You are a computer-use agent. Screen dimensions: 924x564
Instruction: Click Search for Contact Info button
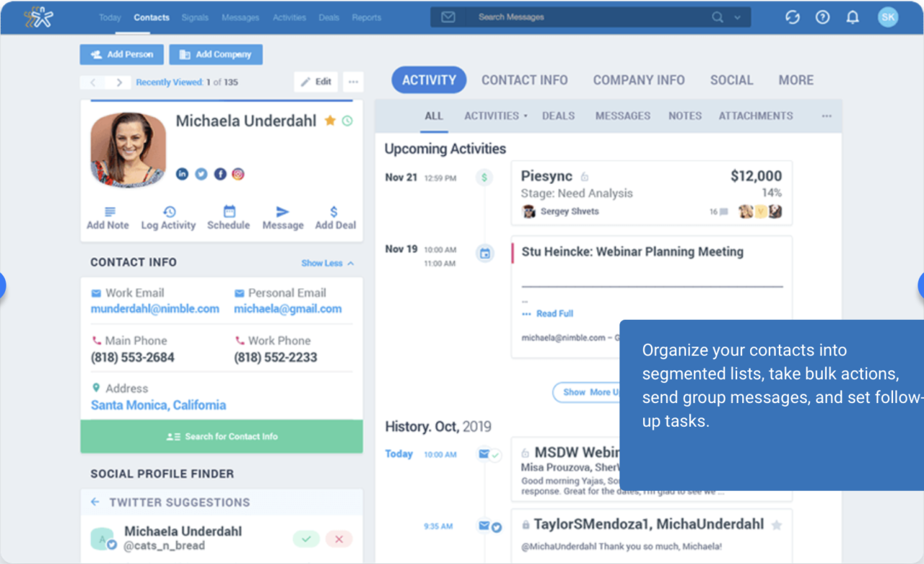[222, 436]
